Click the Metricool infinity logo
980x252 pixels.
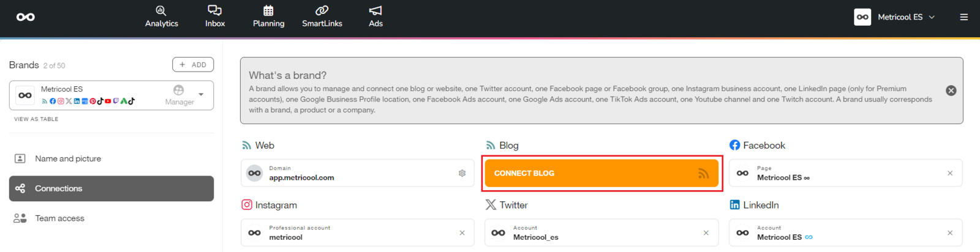26,17
